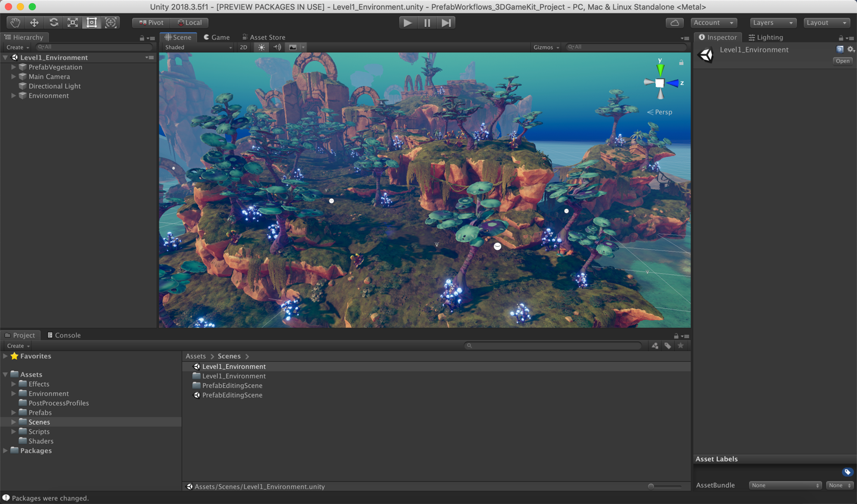
Task: Select the Hand tool
Action: click(x=15, y=23)
